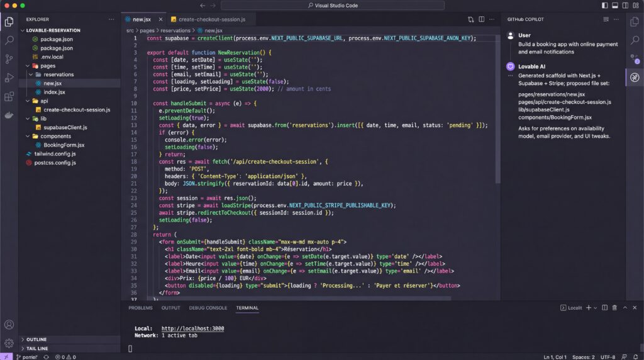
Task: Split the terminal pane
Action: (x=604, y=308)
